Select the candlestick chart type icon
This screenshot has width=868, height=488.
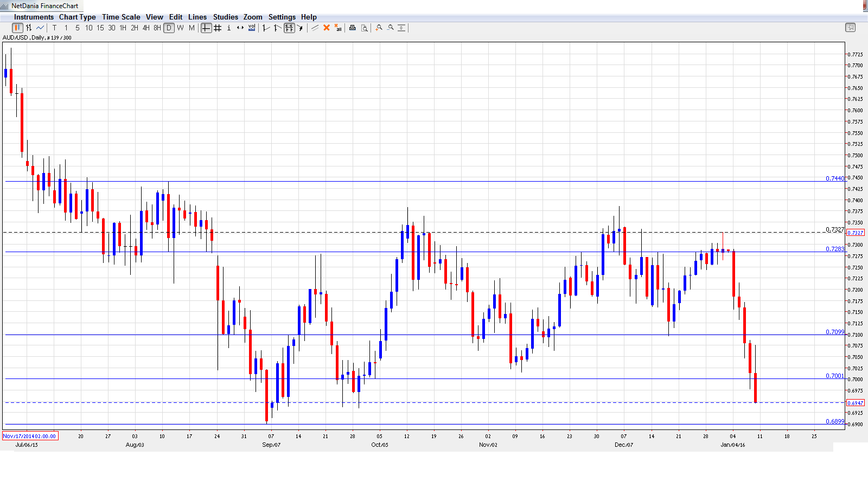pyautogui.click(x=18, y=28)
